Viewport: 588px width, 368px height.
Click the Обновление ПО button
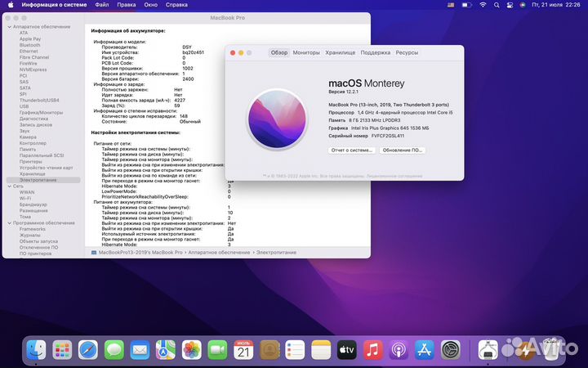point(402,150)
